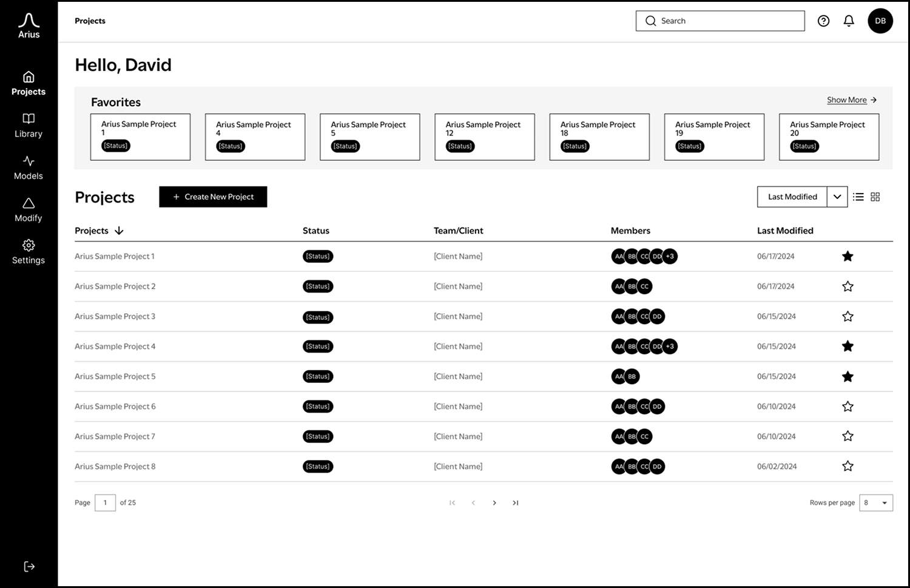The image size is (910, 588).
Task: Click the page number input field
Action: 105,502
